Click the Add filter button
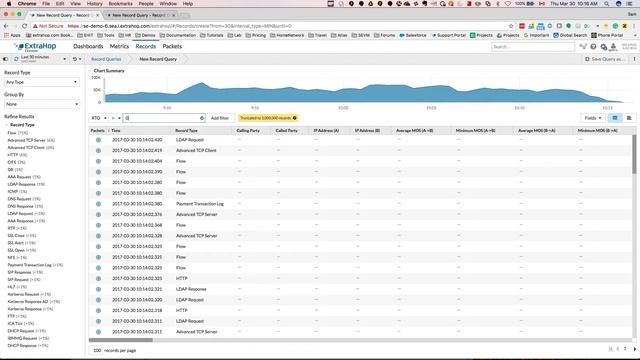This screenshot has height=360, width=640. click(x=220, y=118)
